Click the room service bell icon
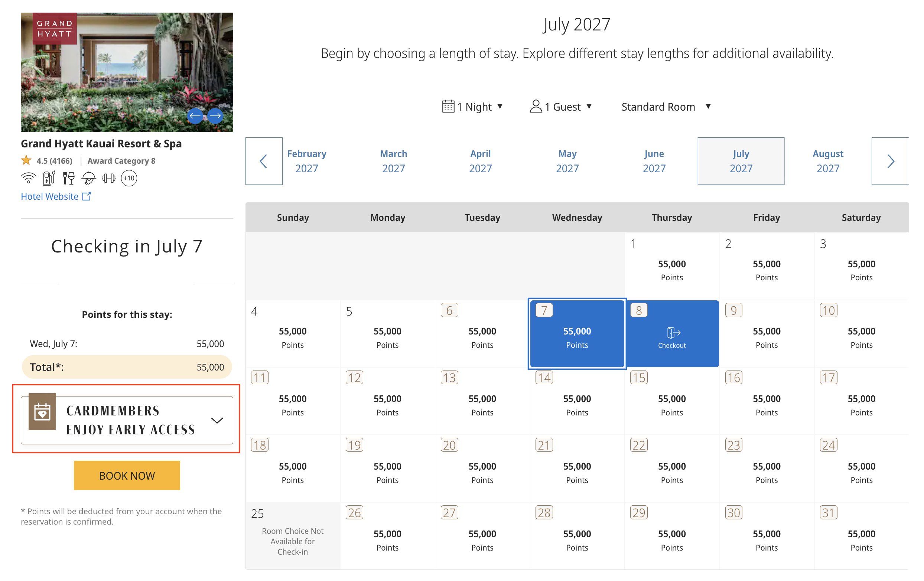 (89, 178)
